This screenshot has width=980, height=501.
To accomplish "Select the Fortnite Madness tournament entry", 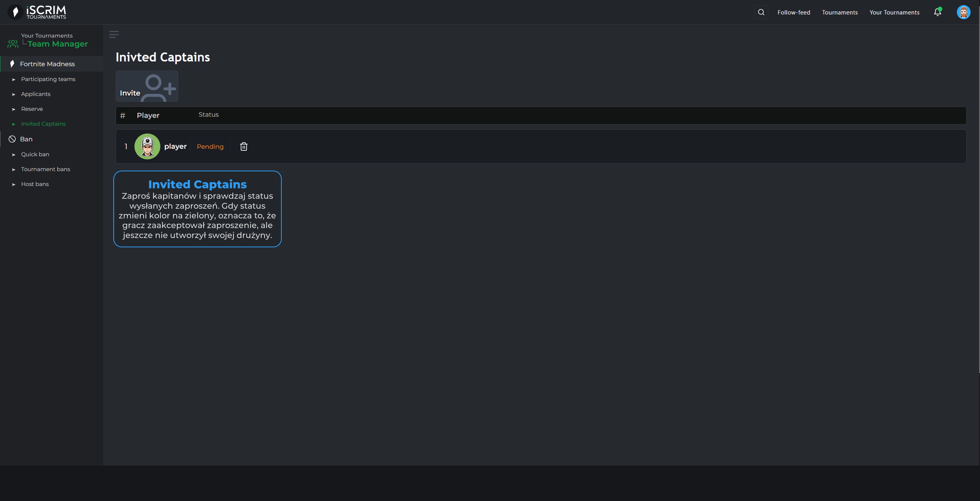I will tap(47, 64).
